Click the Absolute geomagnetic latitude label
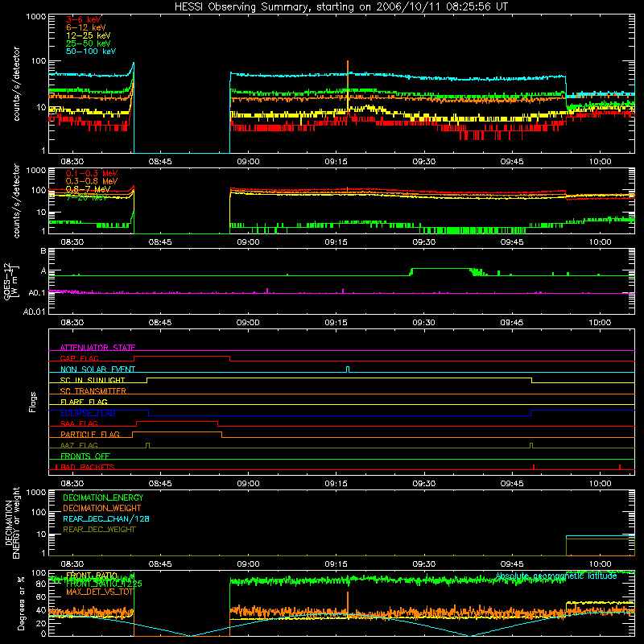Screen dimensions: 644x644 click(556, 576)
